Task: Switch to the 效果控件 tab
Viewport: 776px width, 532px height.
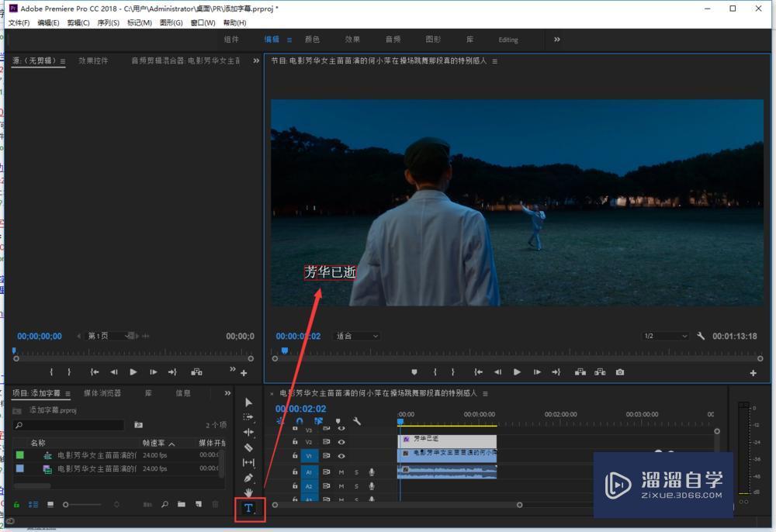Action: tap(93, 60)
